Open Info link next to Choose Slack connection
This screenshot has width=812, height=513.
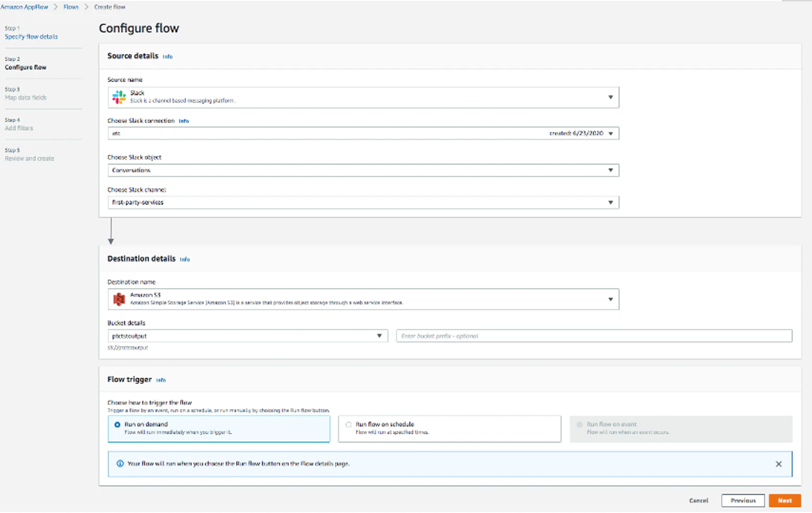[184, 121]
